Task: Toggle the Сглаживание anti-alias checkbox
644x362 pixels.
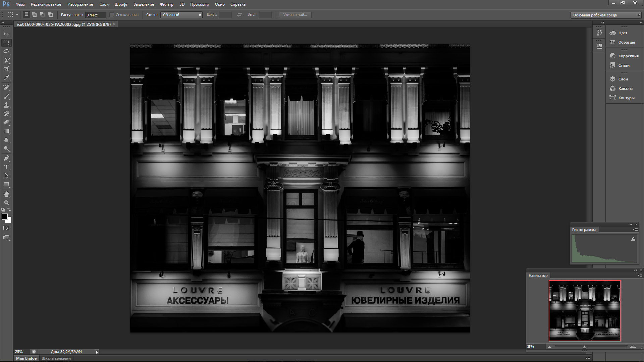Action: click(112, 15)
